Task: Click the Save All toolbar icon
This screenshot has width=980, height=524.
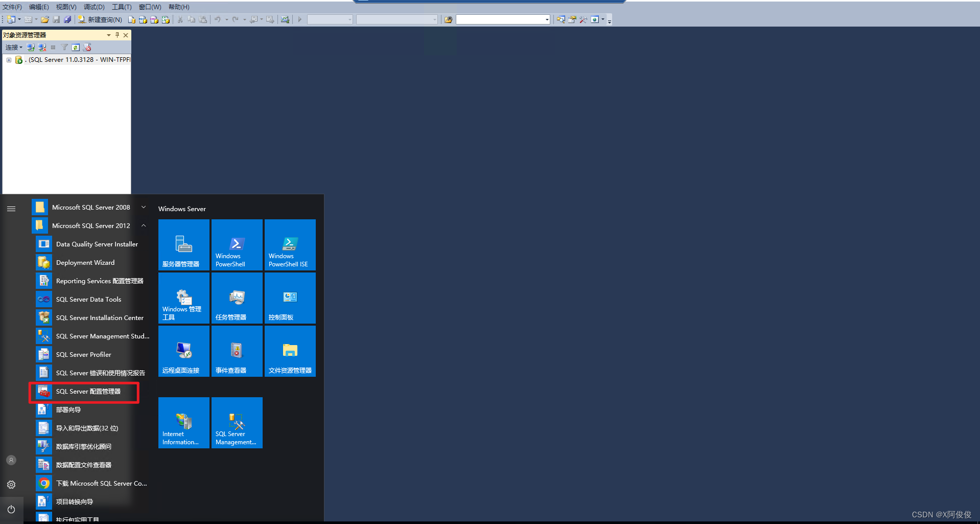Action: point(67,19)
